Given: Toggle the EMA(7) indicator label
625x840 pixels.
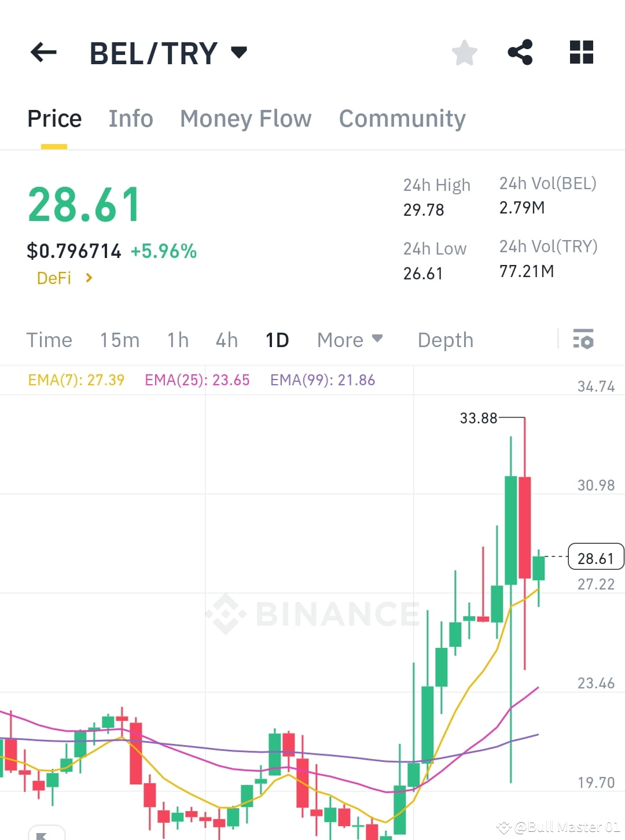Looking at the screenshot, I should pyautogui.click(x=76, y=380).
